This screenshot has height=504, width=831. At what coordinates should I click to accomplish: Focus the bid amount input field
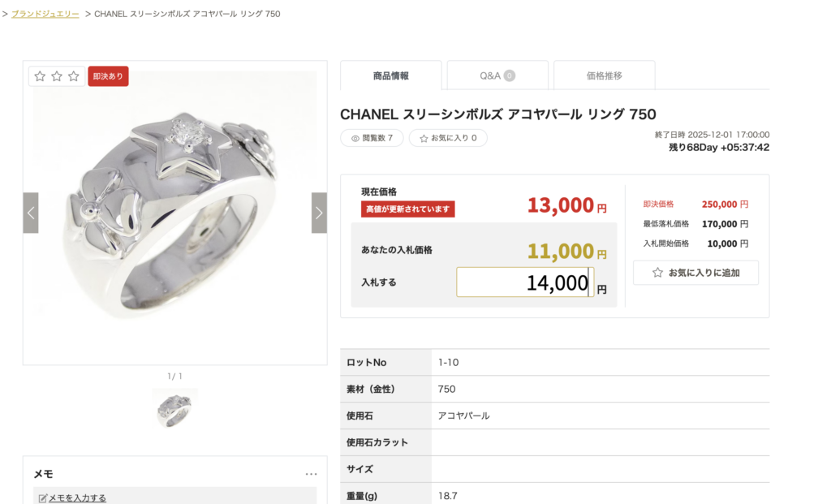[524, 282]
